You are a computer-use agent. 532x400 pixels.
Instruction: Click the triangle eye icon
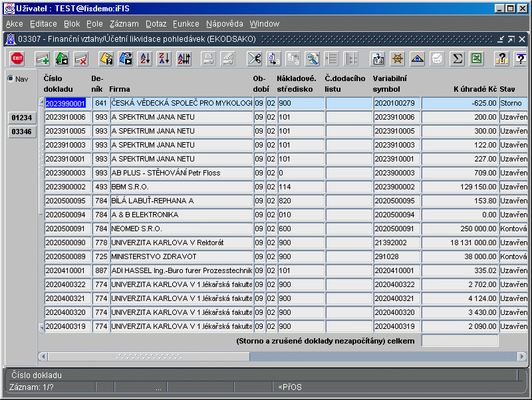point(418,59)
